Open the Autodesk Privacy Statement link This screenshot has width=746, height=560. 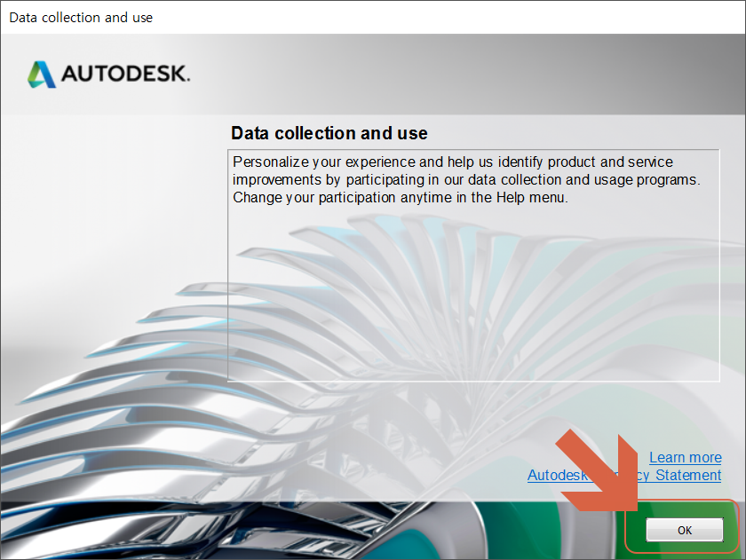coord(624,475)
